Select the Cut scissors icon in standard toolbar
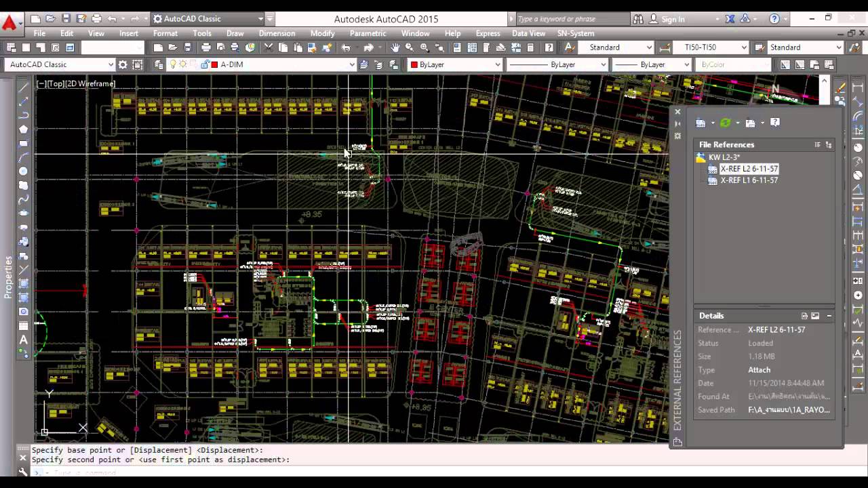This screenshot has height=488, width=868. [269, 47]
